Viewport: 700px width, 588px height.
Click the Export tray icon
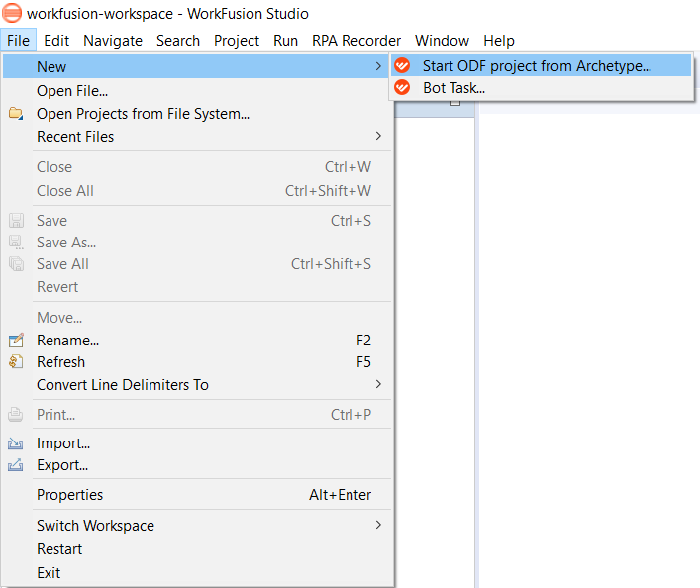coord(16,465)
